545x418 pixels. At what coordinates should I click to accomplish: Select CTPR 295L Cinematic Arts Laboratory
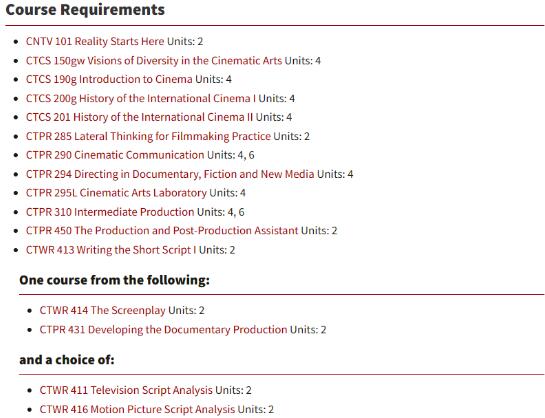[116, 193]
